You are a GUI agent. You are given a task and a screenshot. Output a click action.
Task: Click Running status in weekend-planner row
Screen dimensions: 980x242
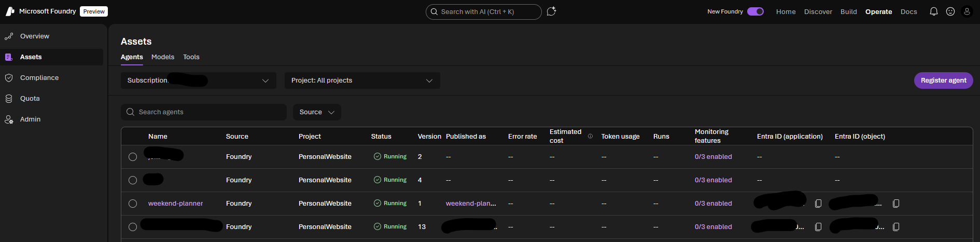tap(390, 204)
